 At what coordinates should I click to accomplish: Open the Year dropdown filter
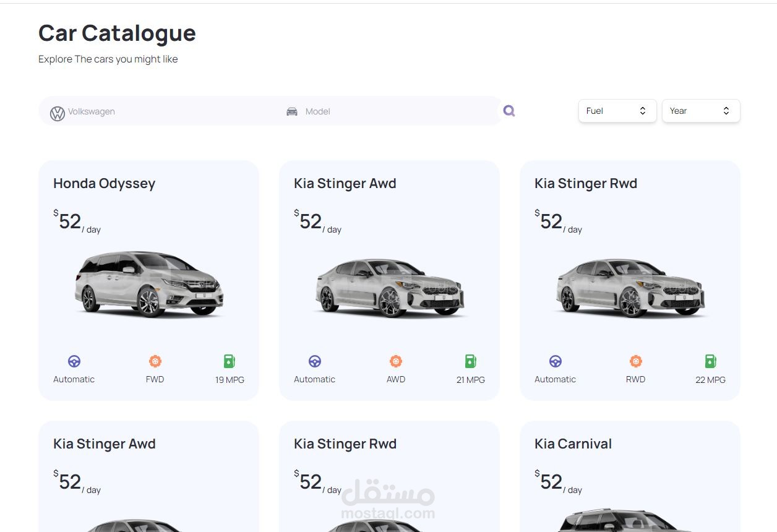(x=700, y=111)
